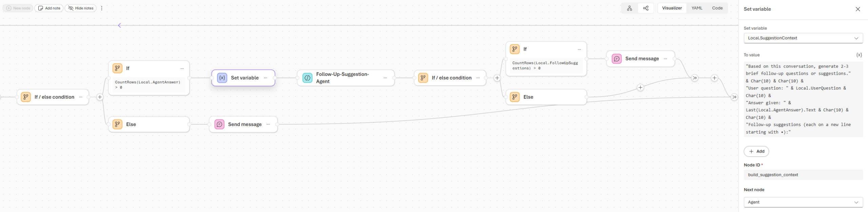Viewport: 868px width, 212px height.
Task: Click the flow connections view icon
Action: 646,8
